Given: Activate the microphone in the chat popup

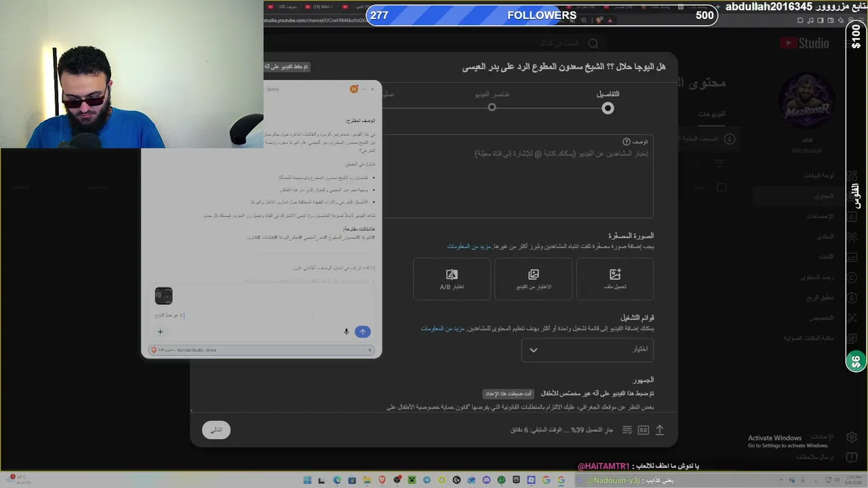Looking at the screenshot, I should pyautogui.click(x=347, y=331).
